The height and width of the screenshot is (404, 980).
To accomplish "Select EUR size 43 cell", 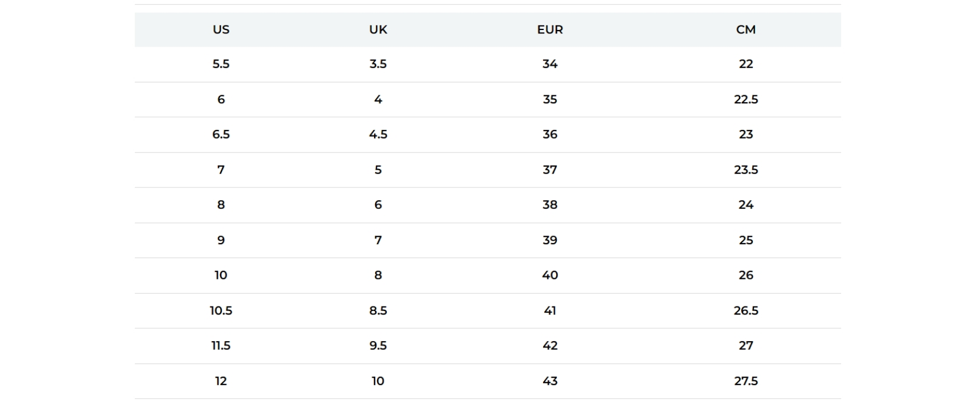I will click(550, 381).
